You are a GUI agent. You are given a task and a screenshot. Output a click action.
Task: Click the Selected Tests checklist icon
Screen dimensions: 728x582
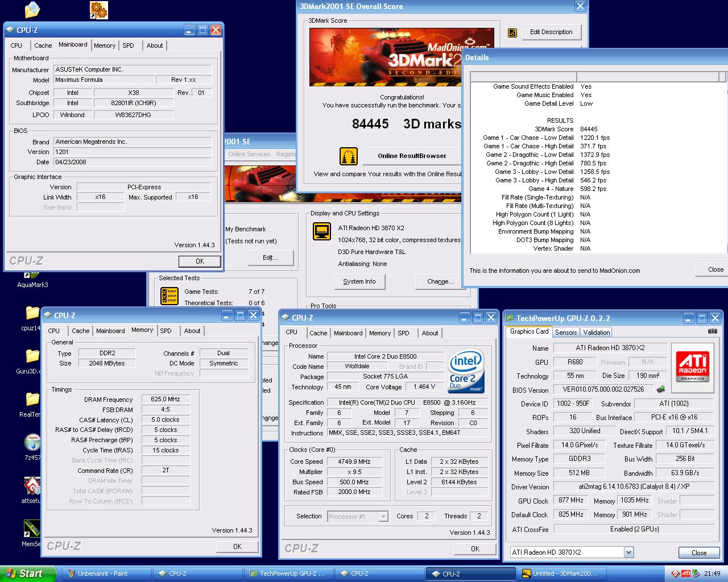(169, 296)
